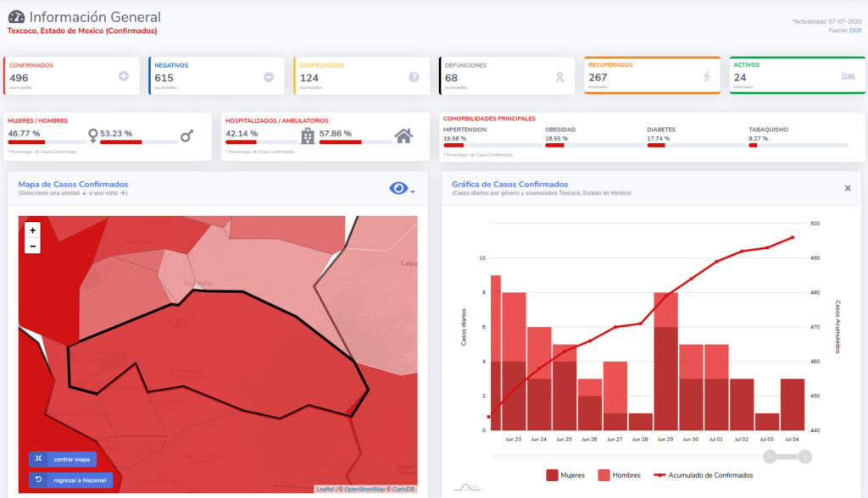
Task: Click regresar a Nacional button
Action: coord(71,480)
